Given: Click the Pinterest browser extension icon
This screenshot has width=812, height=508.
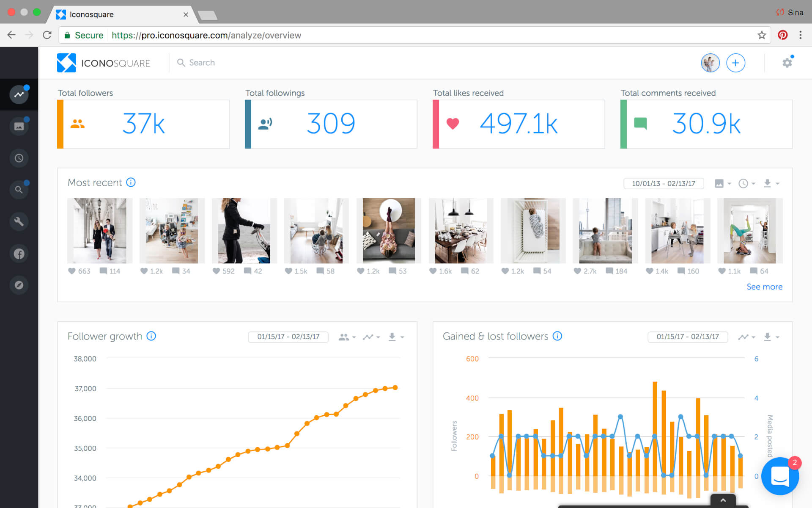Looking at the screenshot, I should click(x=782, y=35).
